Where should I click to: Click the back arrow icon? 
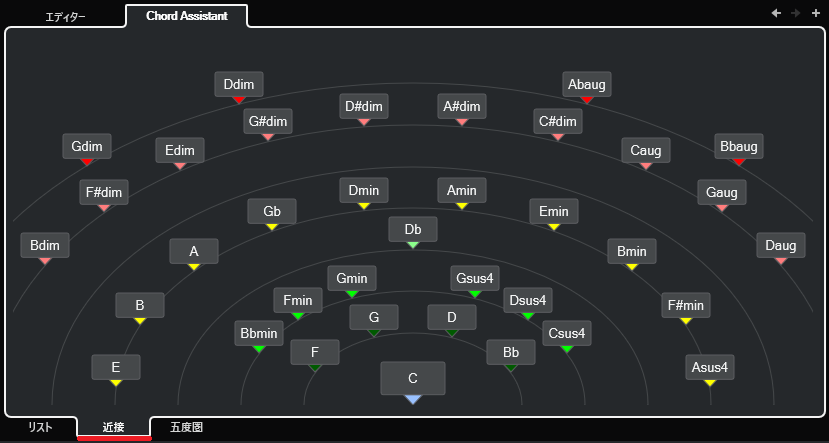[776, 13]
